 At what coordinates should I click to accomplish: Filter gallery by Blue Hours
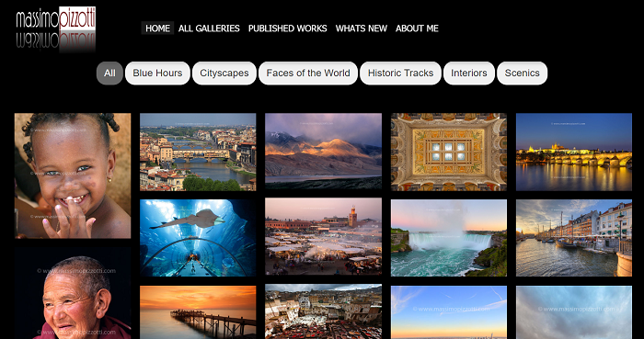(157, 73)
